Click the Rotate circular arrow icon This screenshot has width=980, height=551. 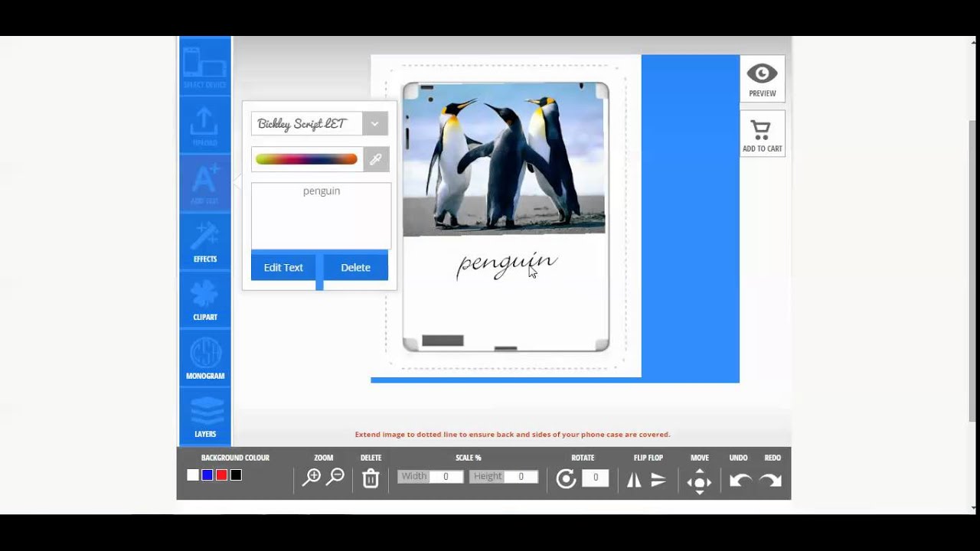(x=566, y=479)
